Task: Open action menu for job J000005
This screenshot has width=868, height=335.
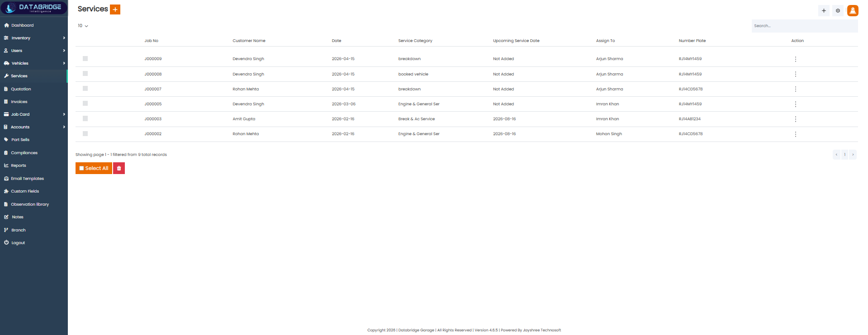Action: [x=795, y=104]
